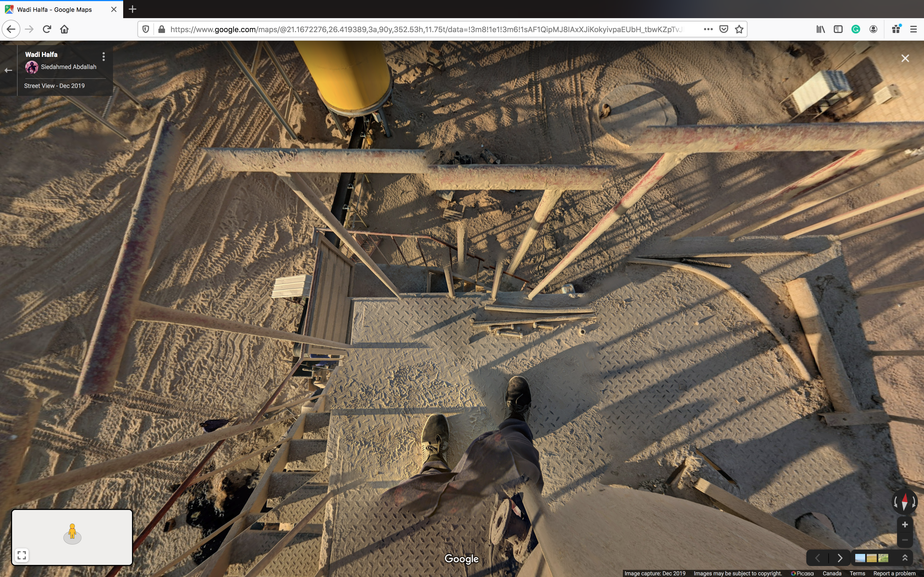Expand the minimap to full size
This screenshot has height=577, width=924.
pyautogui.click(x=22, y=555)
